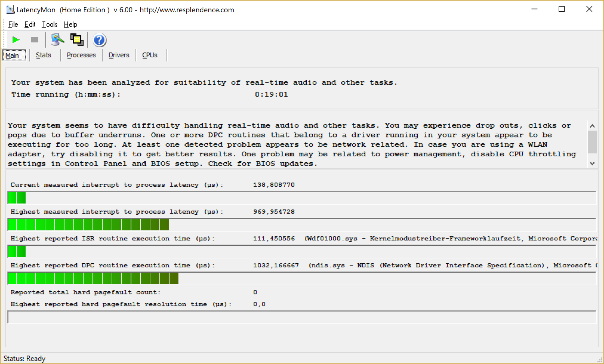Screen dimensions: 604x364
Task: Switch to the Processes tab
Action: tap(81, 55)
